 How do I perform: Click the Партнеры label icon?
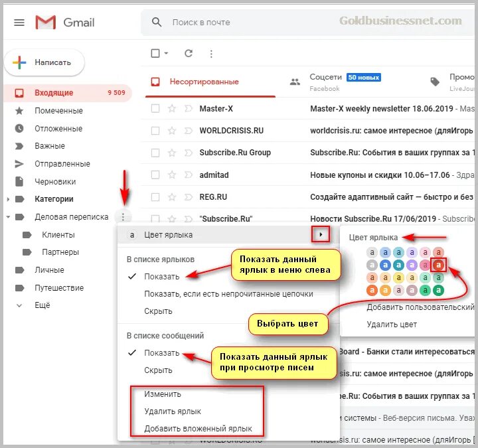[27, 252]
